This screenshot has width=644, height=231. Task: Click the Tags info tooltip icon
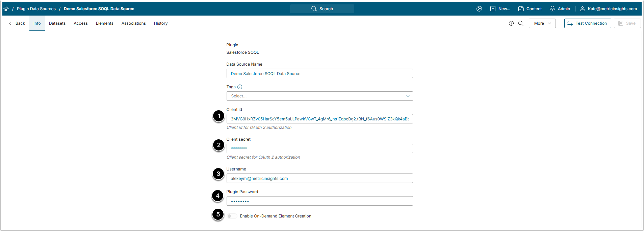pos(240,87)
